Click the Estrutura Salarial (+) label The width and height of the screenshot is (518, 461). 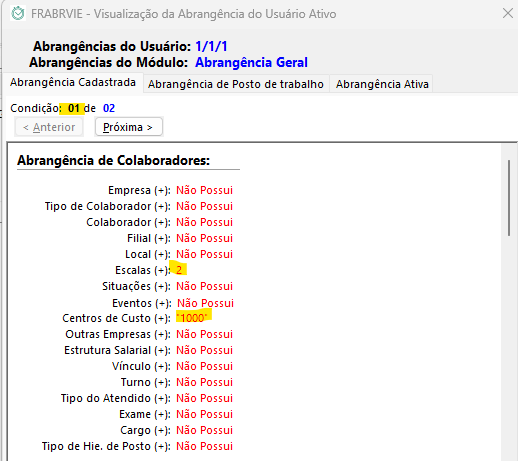click(x=117, y=350)
